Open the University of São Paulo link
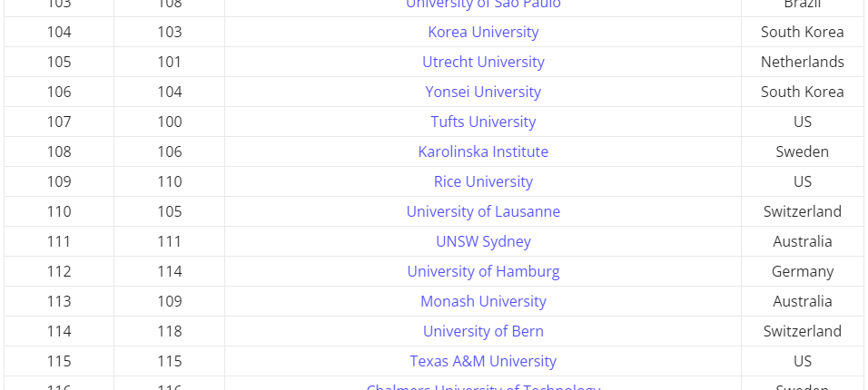The width and height of the screenshot is (868, 390). coord(483,5)
